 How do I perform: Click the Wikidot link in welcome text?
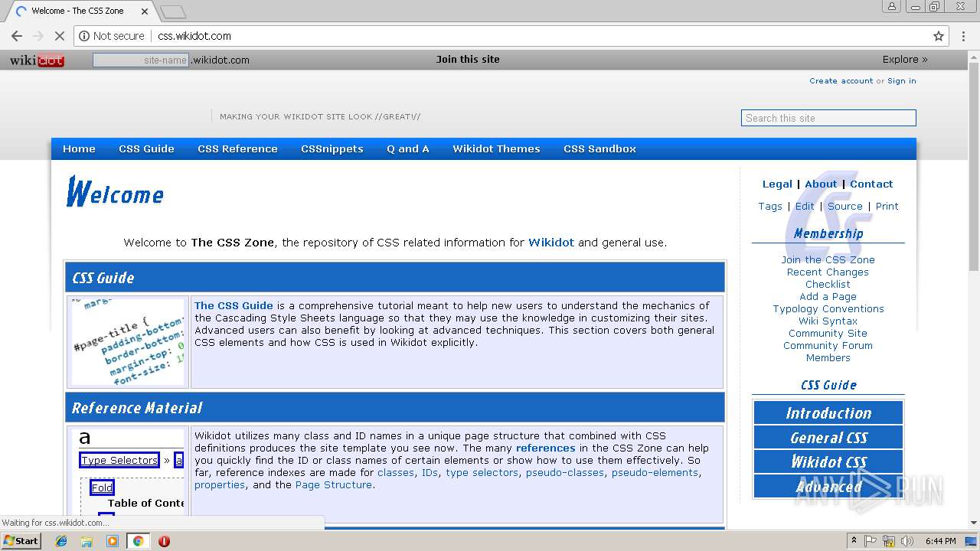[551, 243]
